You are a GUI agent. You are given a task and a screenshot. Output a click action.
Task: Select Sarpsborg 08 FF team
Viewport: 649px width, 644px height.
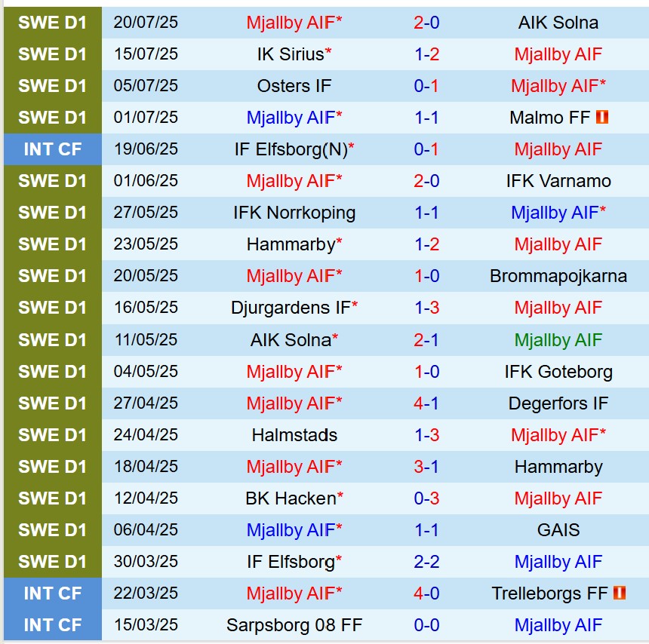[294, 625]
